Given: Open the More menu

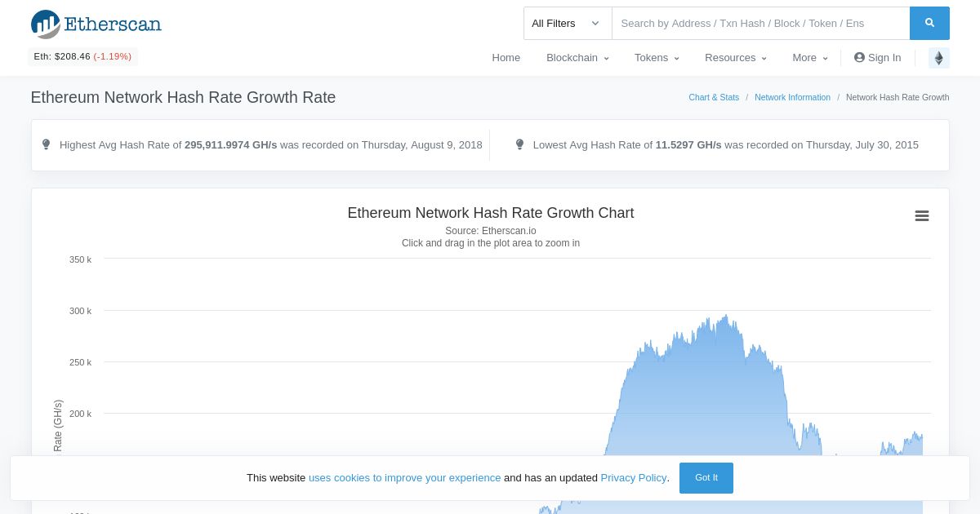Looking at the screenshot, I should click(810, 57).
